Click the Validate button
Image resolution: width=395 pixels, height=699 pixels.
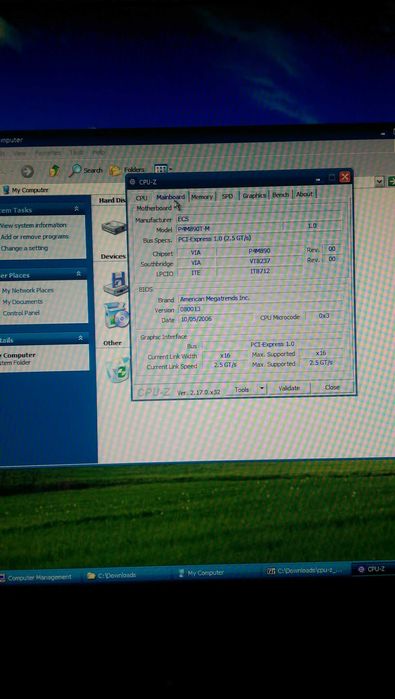click(x=289, y=388)
